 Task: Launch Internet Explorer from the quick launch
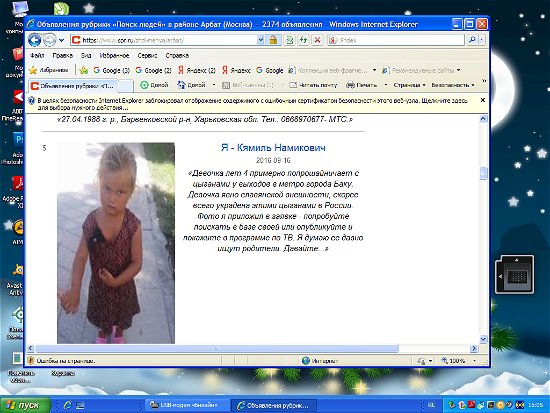tap(67, 405)
